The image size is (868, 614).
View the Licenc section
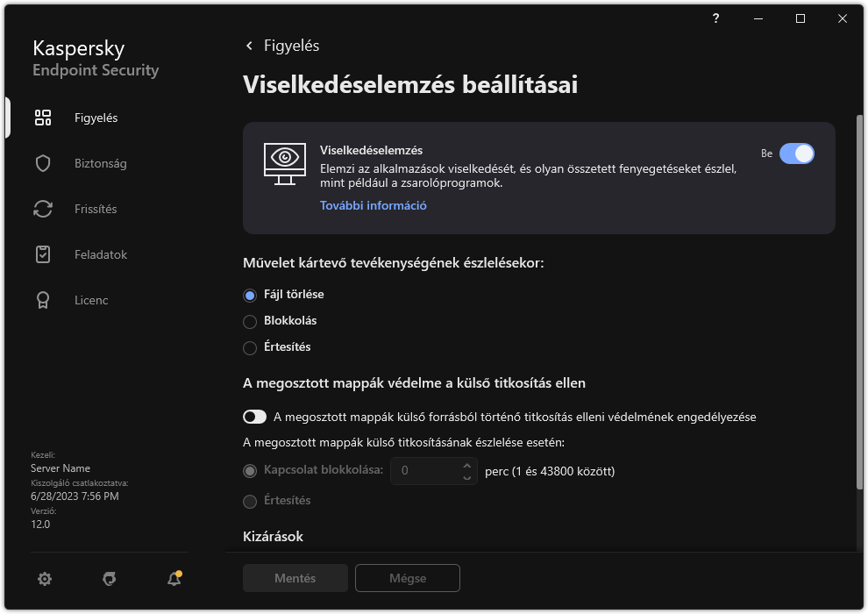pos(90,300)
